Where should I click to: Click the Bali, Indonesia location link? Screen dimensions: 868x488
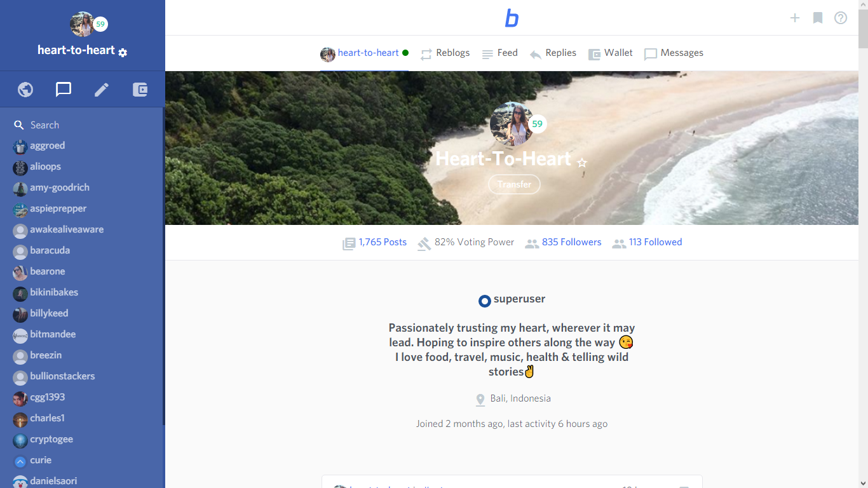520,398
